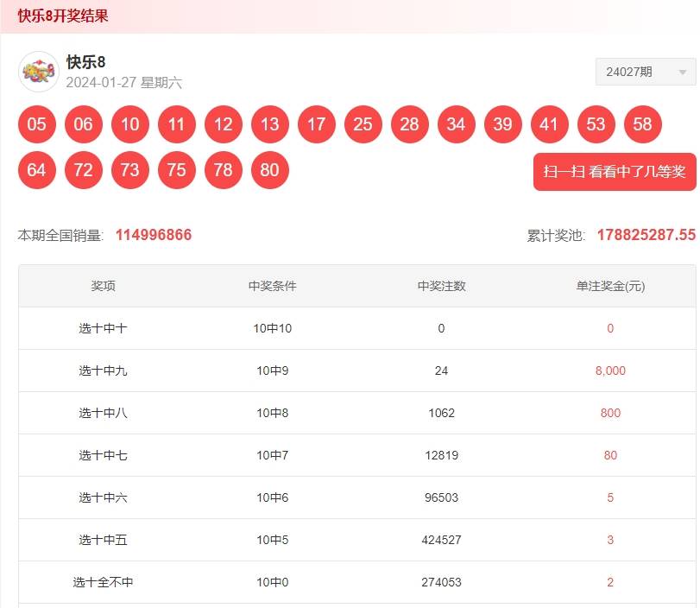Click the 10中8 condition cell

point(273,413)
